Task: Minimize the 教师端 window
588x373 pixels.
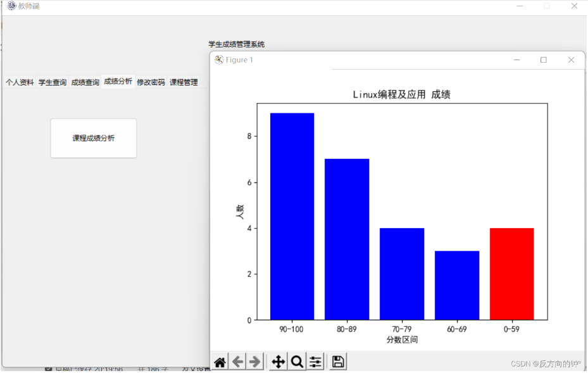Action: click(x=520, y=6)
